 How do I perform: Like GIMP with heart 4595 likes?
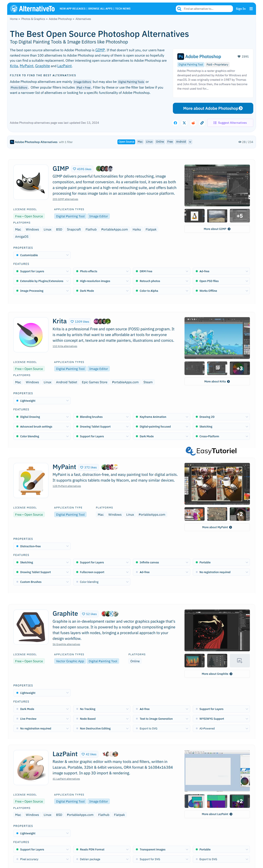(82, 169)
